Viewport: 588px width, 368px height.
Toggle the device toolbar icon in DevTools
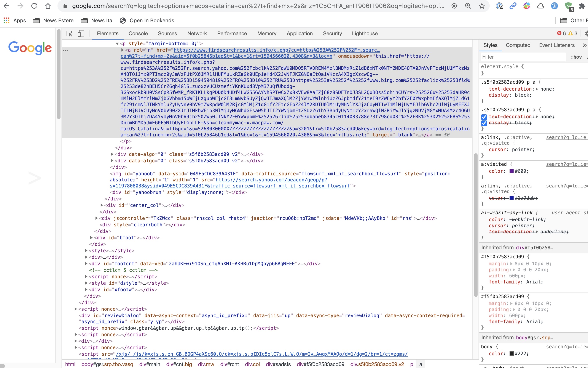click(81, 34)
